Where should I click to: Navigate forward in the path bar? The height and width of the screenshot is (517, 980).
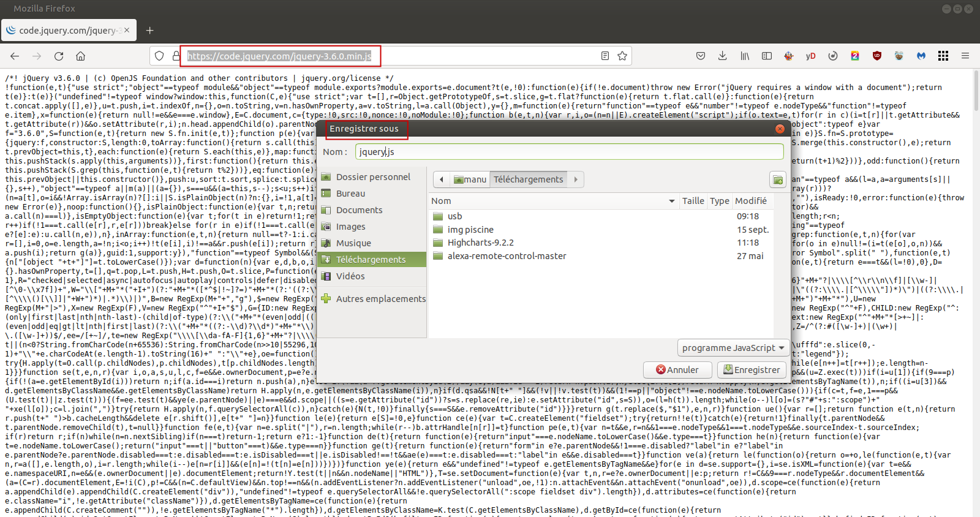tap(576, 179)
